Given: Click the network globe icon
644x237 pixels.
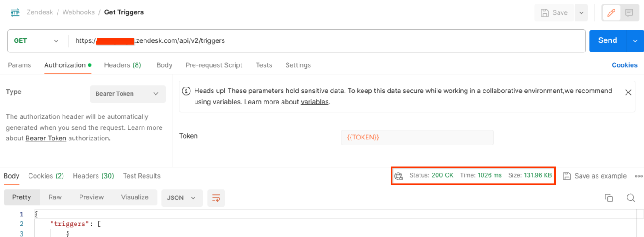Looking at the screenshot, I should 399,176.
